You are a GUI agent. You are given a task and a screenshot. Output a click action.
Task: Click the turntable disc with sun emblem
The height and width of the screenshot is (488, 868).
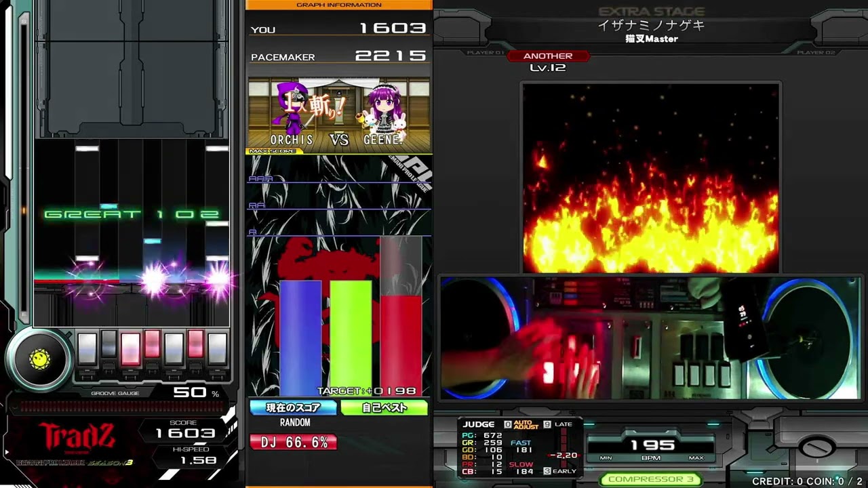(39, 359)
